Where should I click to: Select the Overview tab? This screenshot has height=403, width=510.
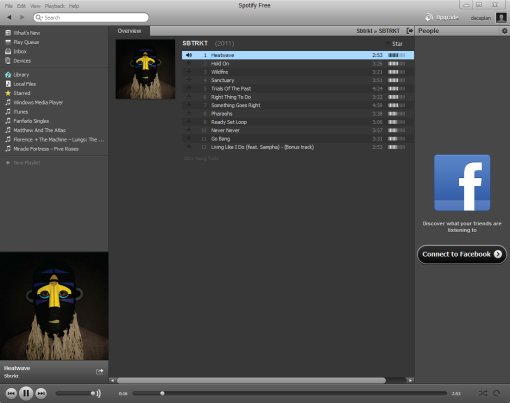129,31
